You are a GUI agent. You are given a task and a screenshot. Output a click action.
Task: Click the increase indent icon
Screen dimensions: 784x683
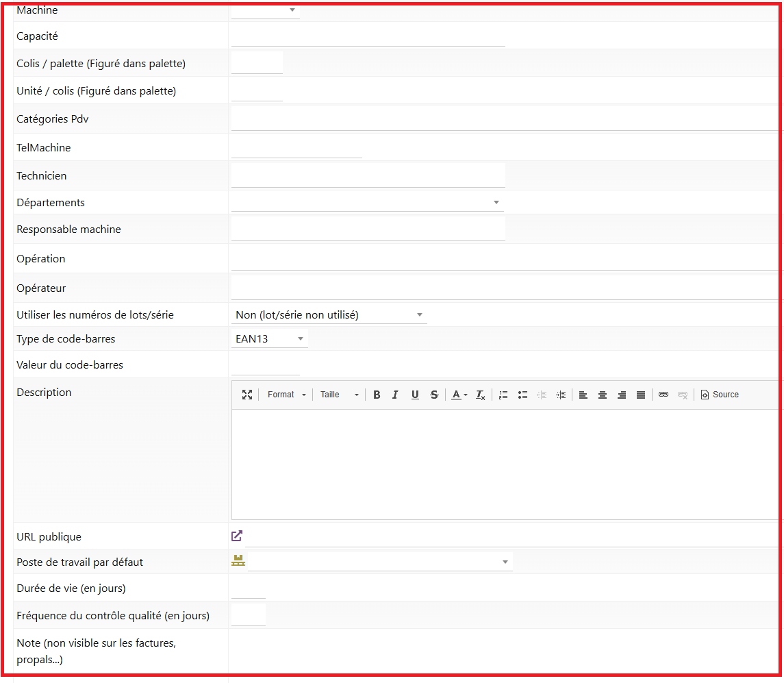pos(561,395)
